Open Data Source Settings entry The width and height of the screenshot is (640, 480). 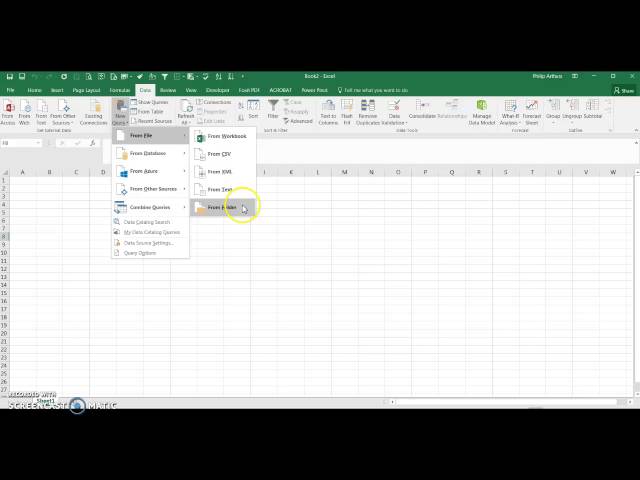click(x=149, y=243)
